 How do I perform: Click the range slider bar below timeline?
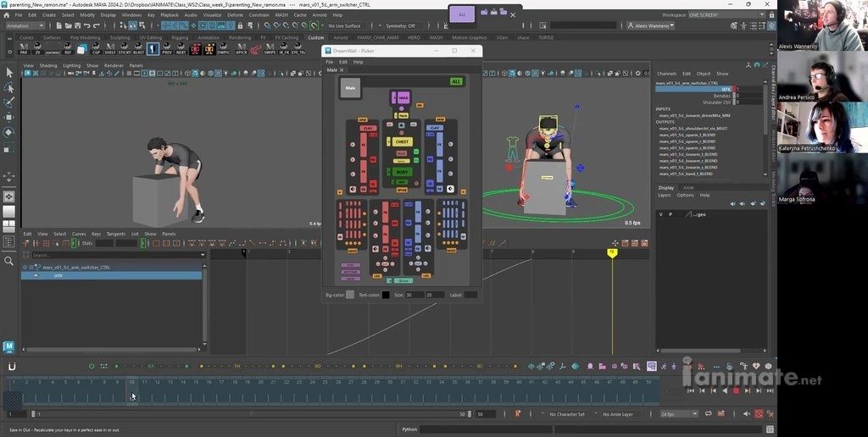[x=251, y=414]
